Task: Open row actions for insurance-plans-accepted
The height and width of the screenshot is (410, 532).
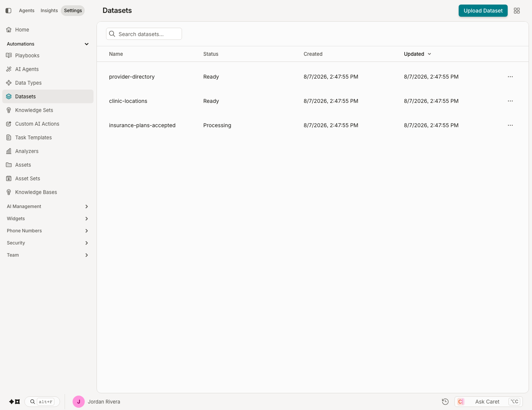Action: click(x=510, y=125)
